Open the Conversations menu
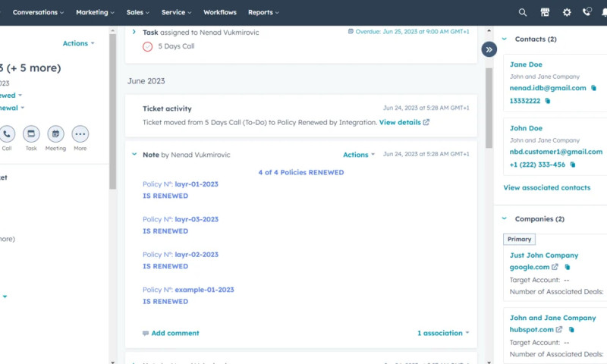Viewport: 607px width, 364px height. pos(38,12)
